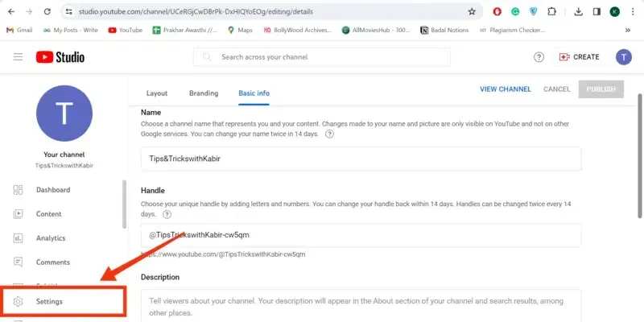Click the PUBLISH button
Screen dimensions: 644x322
(x=601, y=89)
